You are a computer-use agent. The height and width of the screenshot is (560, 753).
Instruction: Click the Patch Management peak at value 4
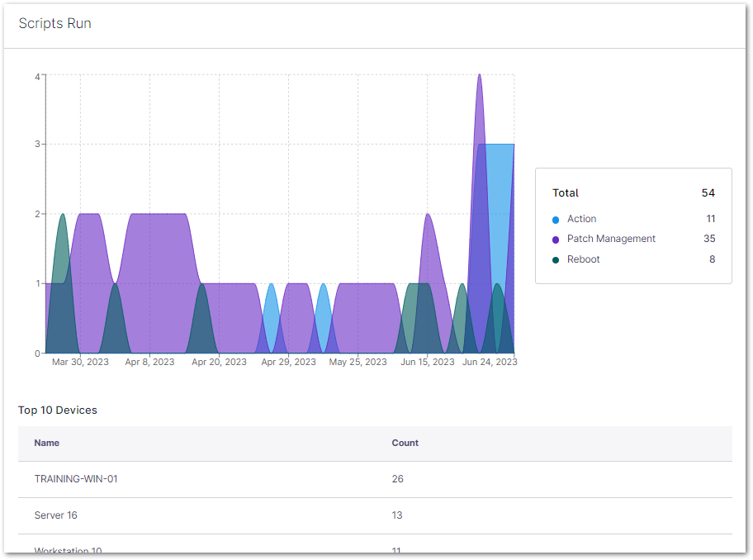[x=479, y=77]
